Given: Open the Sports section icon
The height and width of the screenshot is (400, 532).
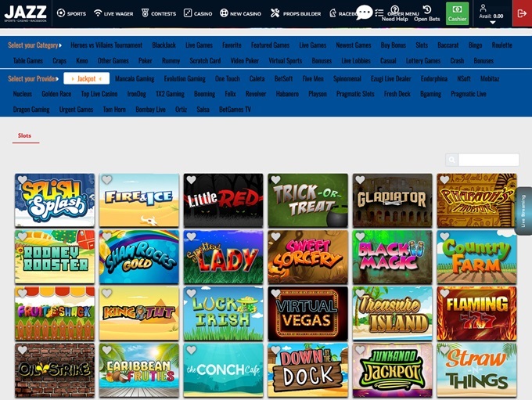Looking at the screenshot, I should (x=61, y=13).
